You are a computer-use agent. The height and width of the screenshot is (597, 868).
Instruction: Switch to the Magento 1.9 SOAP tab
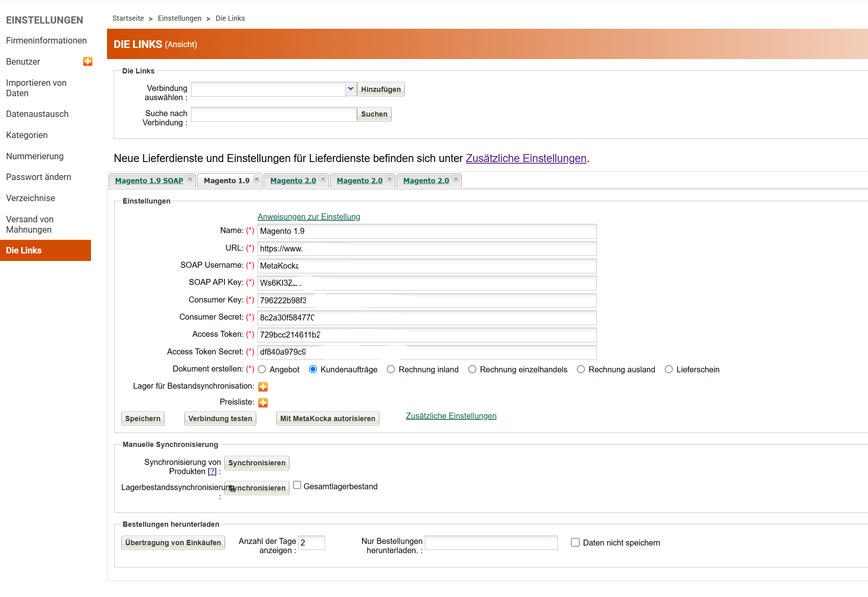[x=149, y=181]
